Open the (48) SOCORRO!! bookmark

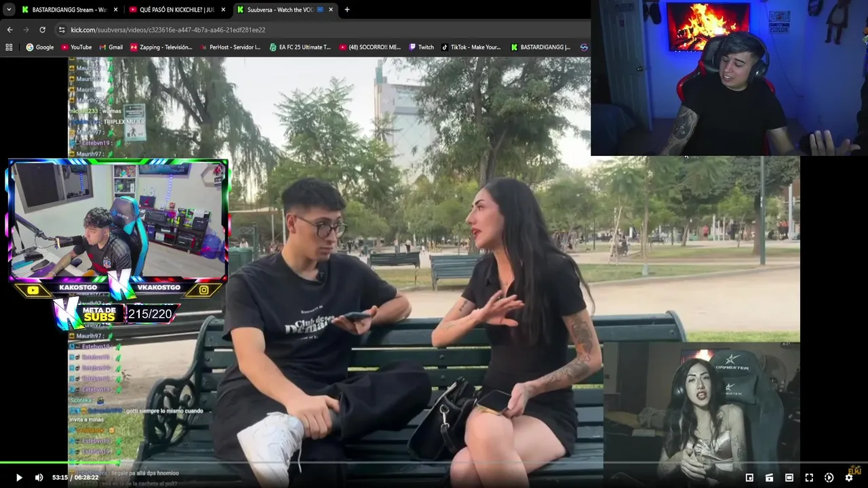[x=370, y=47]
